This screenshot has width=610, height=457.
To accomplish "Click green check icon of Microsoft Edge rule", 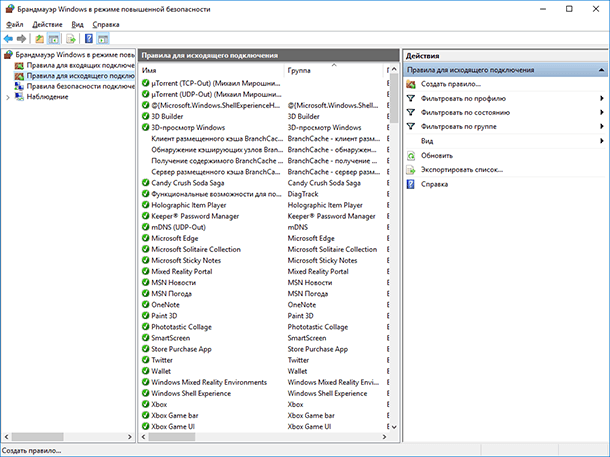I will 145,238.
